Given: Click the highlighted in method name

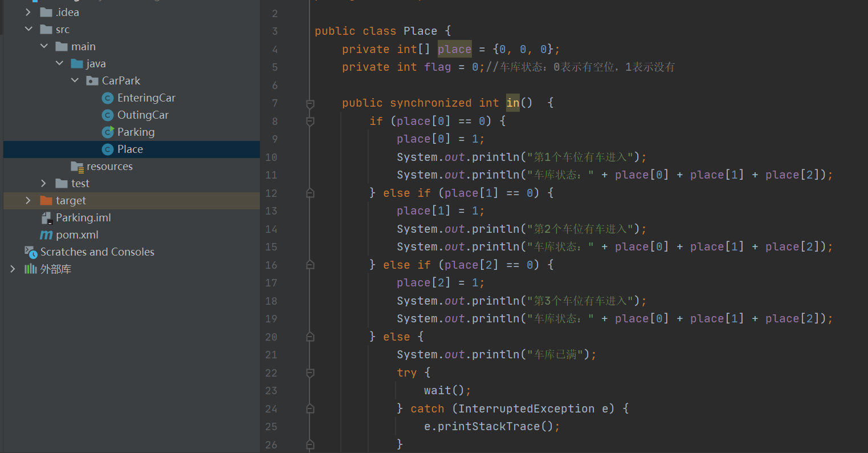Looking at the screenshot, I should point(513,103).
